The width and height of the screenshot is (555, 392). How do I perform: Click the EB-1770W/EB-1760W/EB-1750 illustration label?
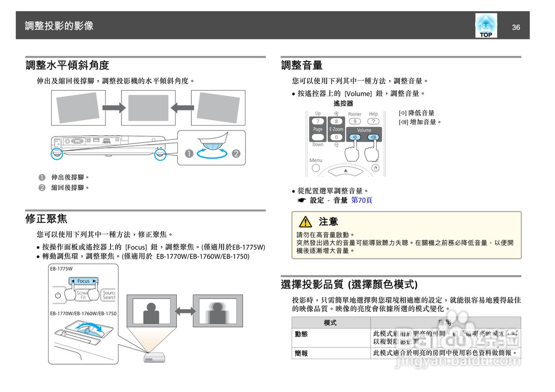(83, 313)
